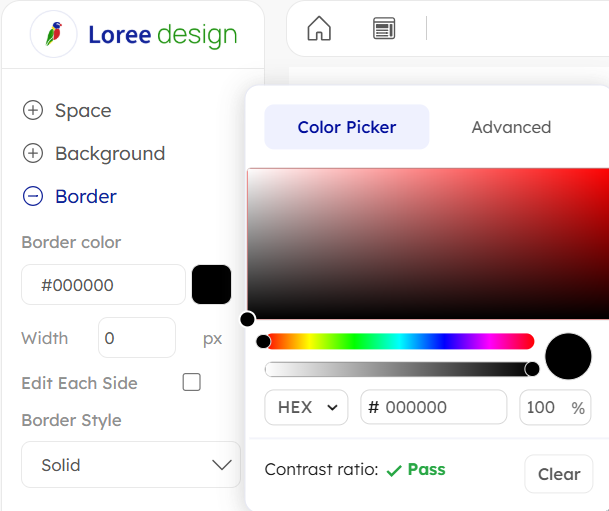Click the grayscale opacity slider bar
Image resolution: width=609 pixels, height=511 pixels.
400,369
